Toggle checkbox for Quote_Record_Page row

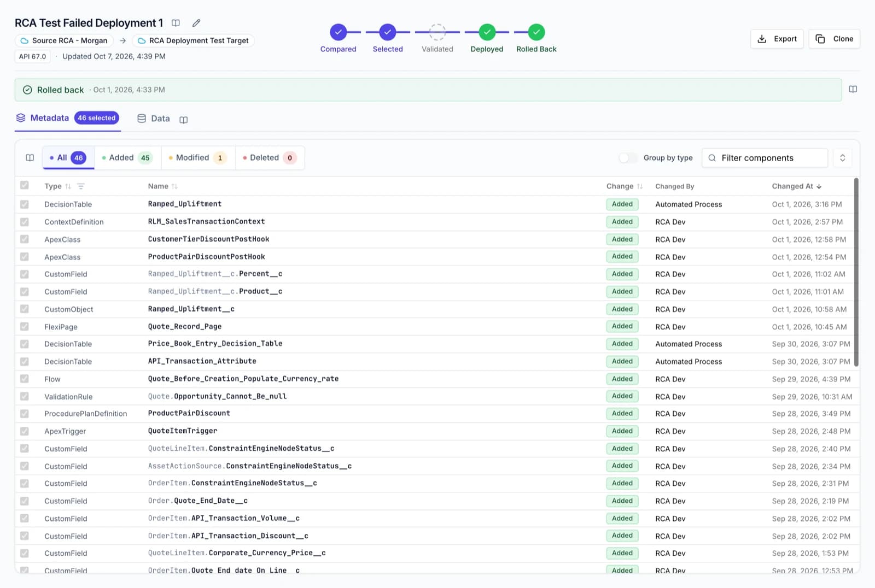tap(25, 327)
